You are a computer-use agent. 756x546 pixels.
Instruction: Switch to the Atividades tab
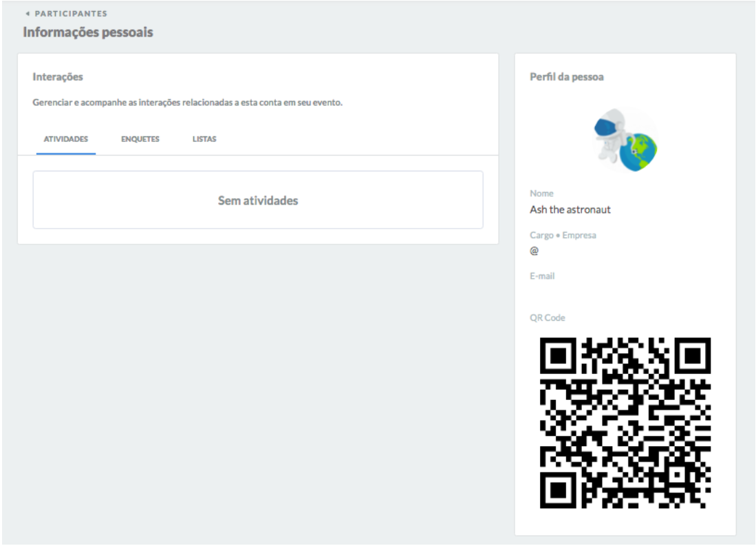tap(66, 139)
